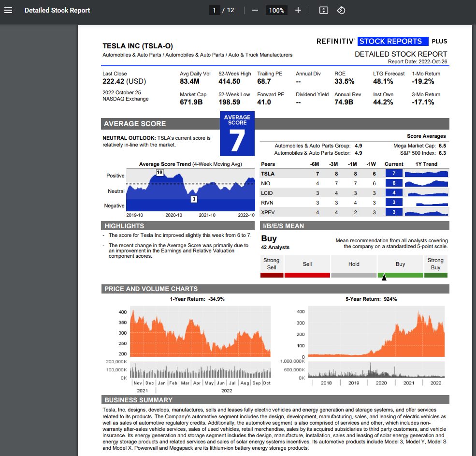Click the 100% zoom level field

click(x=276, y=10)
